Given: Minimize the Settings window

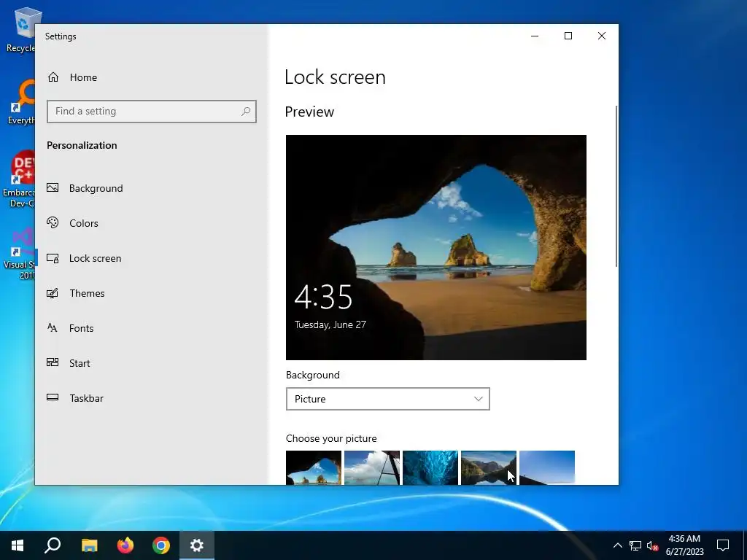Looking at the screenshot, I should click(x=535, y=36).
